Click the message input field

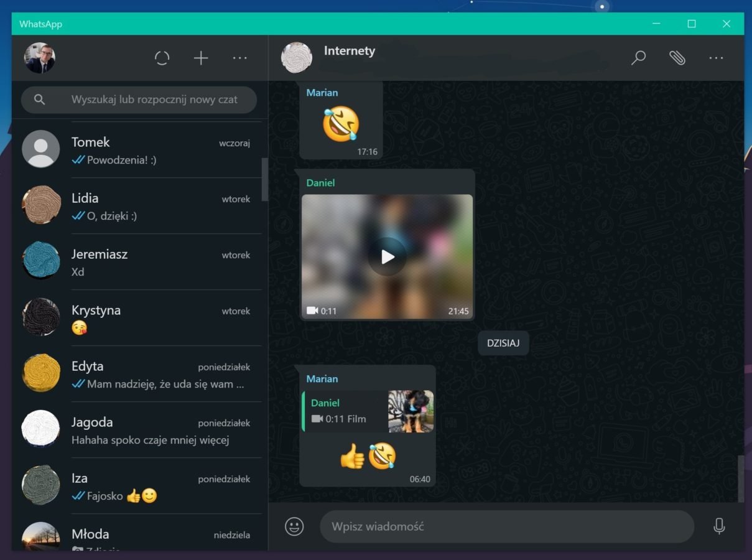507,526
